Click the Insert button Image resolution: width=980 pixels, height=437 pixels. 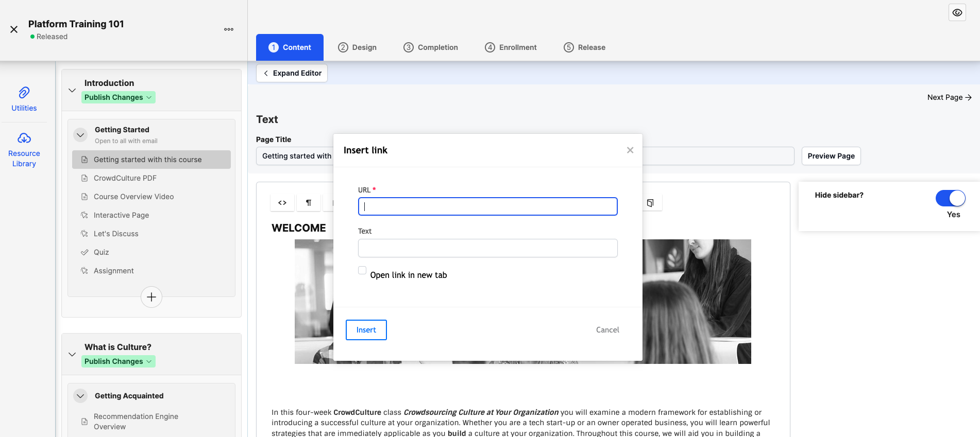[366, 330]
